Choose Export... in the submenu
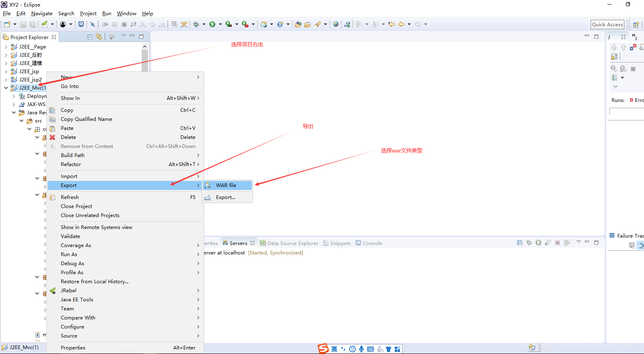Screen dimensions: 644x354 point(227,197)
